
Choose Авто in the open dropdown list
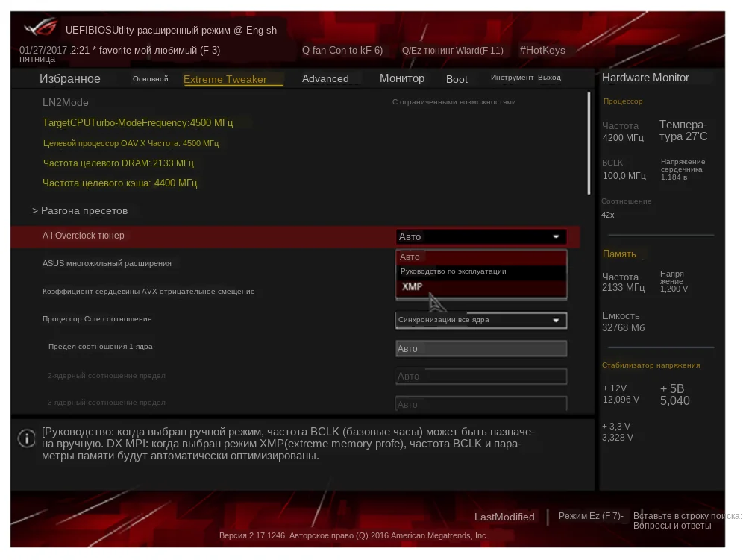click(x=481, y=257)
